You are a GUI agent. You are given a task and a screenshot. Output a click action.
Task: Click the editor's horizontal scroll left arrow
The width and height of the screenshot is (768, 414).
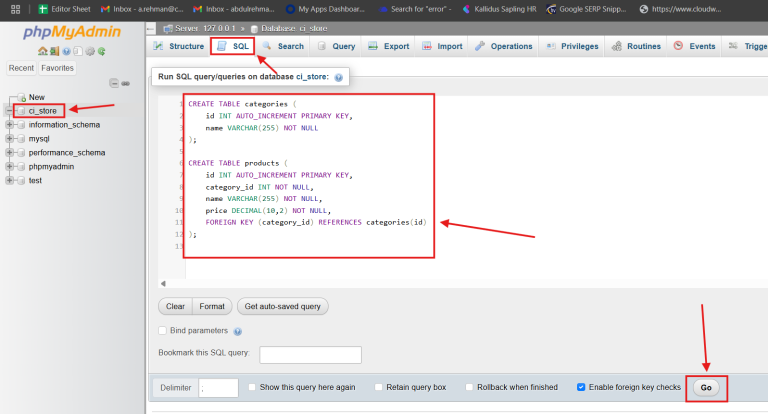point(163,283)
